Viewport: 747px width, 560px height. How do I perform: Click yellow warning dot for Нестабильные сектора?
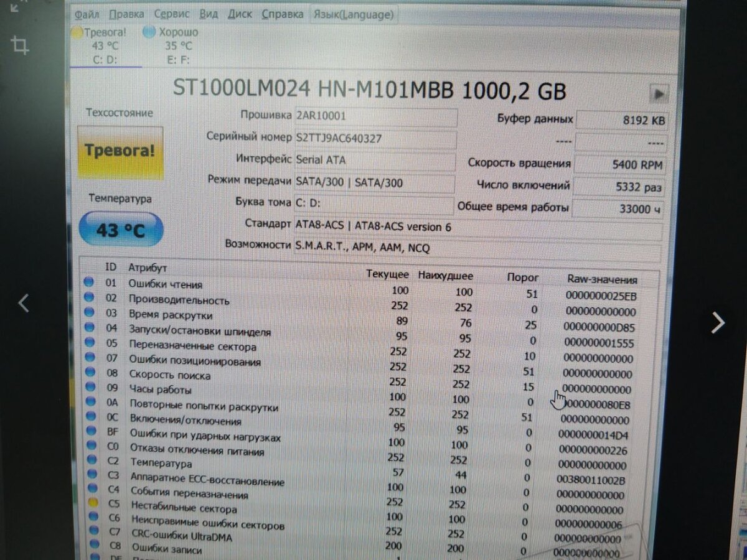click(x=93, y=502)
